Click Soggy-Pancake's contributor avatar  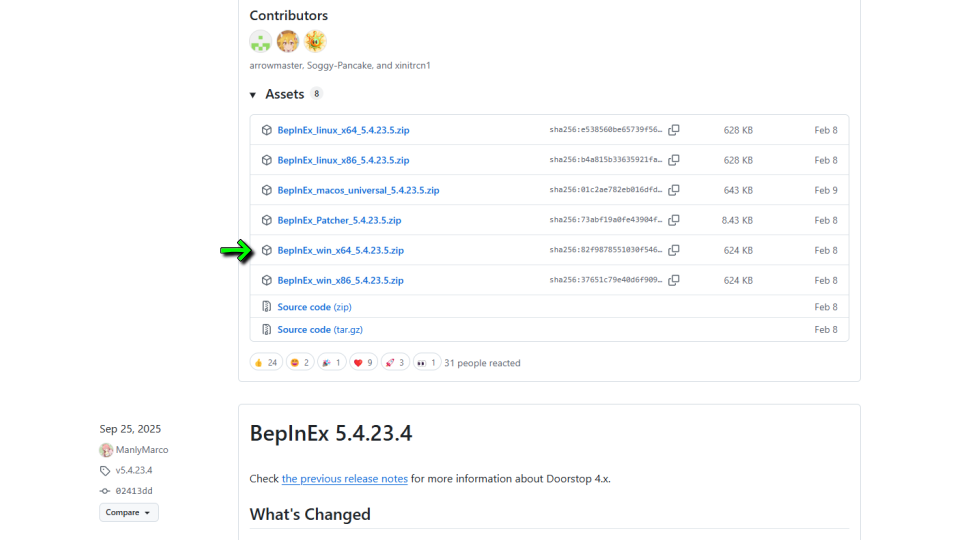point(288,42)
